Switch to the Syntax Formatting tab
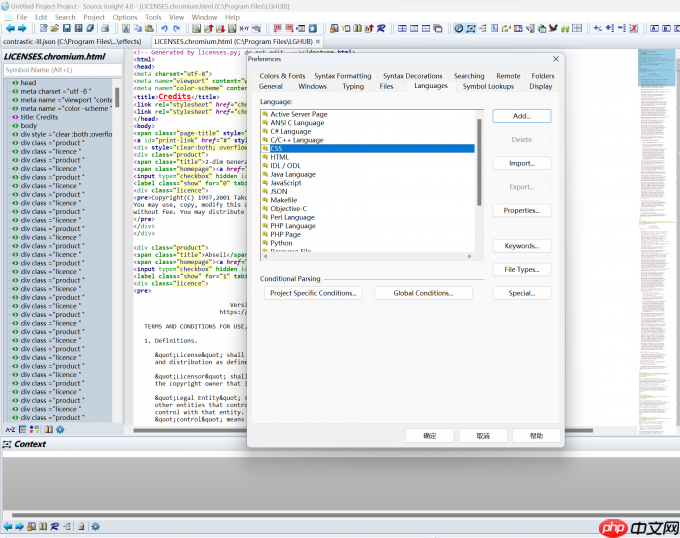 pyautogui.click(x=342, y=76)
